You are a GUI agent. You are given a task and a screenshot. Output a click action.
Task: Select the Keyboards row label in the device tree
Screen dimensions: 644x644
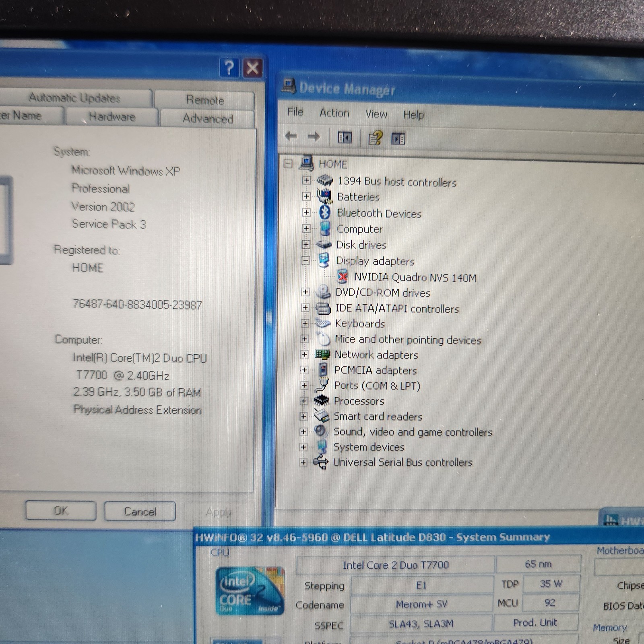pyautogui.click(x=359, y=324)
